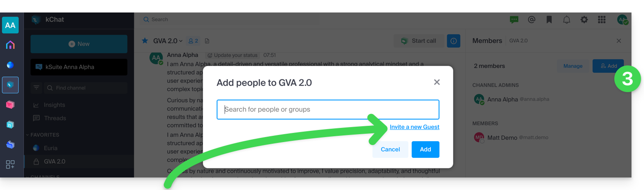Unfavorite GVA 2.0 with the star
The height and width of the screenshot is (190, 644).
[145, 41]
